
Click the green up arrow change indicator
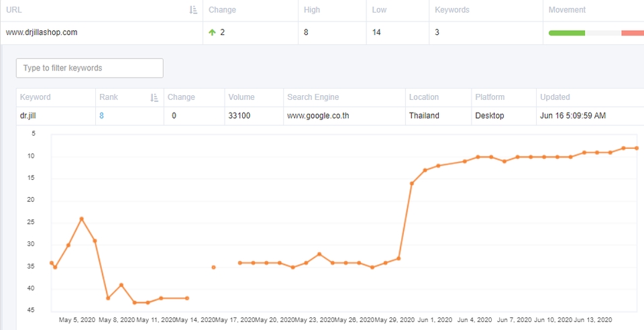pyautogui.click(x=212, y=32)
